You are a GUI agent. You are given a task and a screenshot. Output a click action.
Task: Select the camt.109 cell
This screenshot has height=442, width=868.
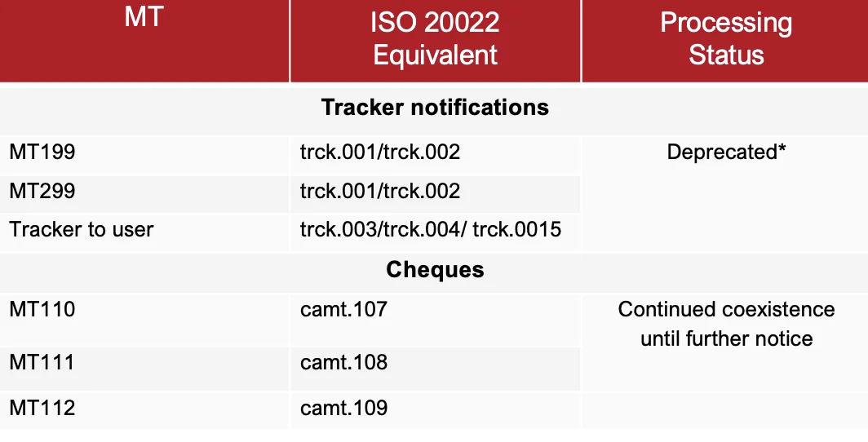tap(343, 408)
